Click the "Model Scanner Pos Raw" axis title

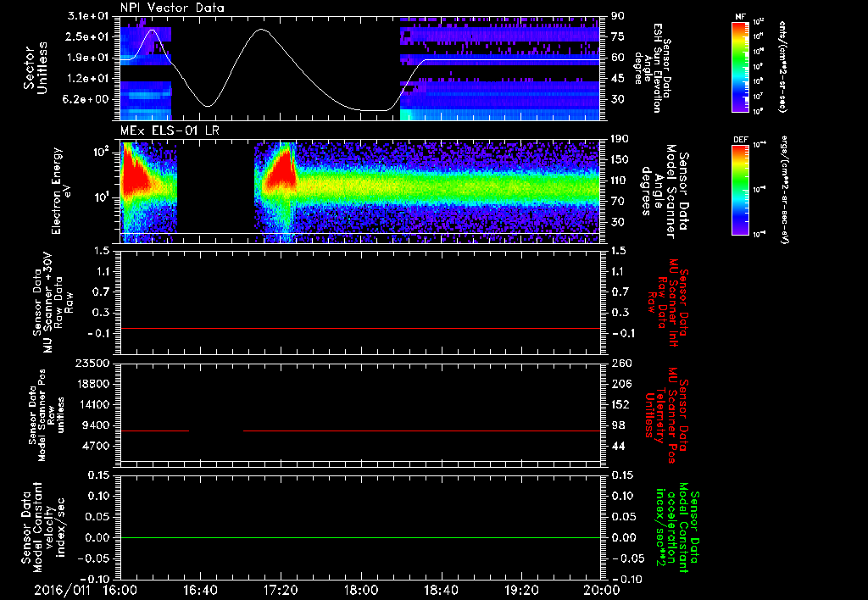point(47,415)
